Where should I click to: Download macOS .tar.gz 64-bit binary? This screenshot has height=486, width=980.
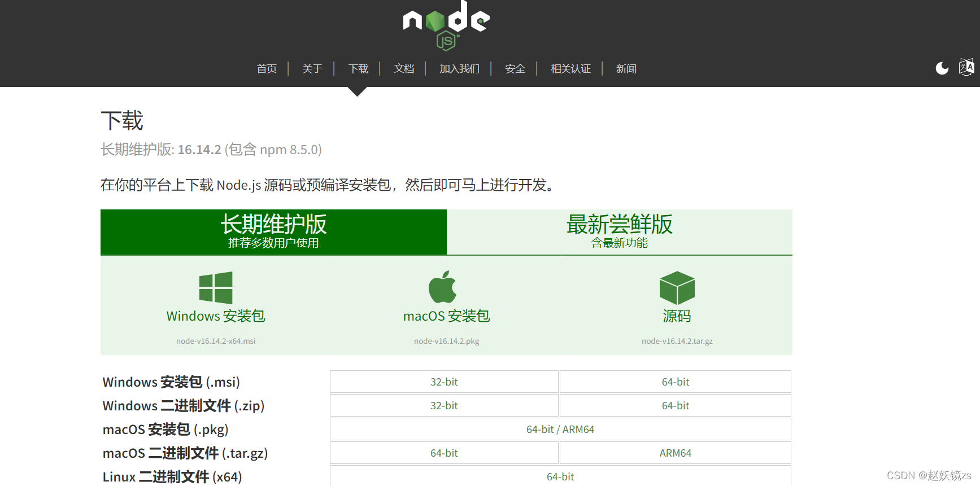pos(444,453)
